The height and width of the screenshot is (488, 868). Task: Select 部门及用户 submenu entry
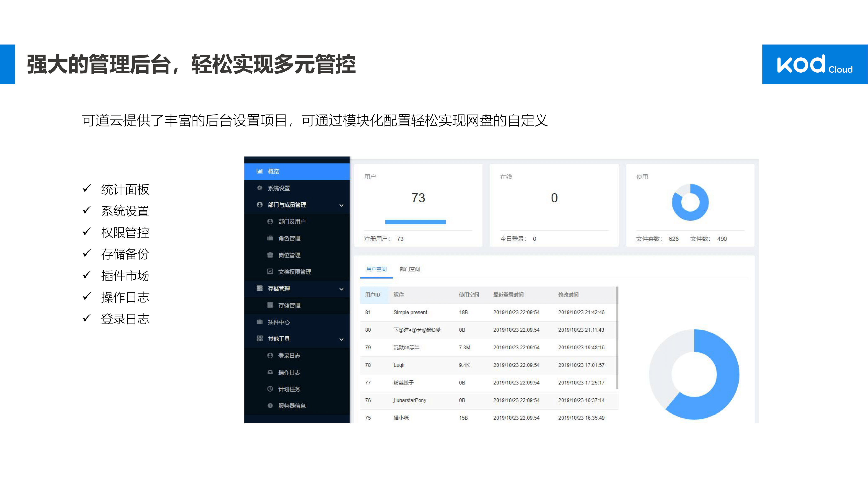tap(297, 222)
